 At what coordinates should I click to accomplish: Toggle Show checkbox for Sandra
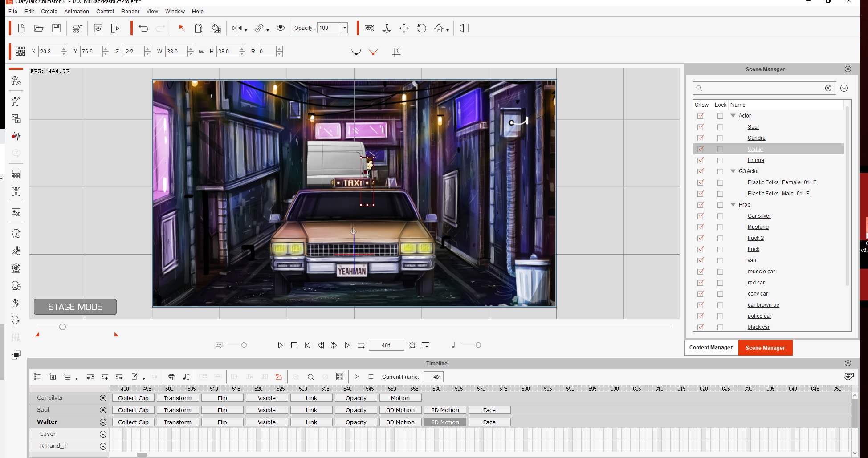click(701, 138)
